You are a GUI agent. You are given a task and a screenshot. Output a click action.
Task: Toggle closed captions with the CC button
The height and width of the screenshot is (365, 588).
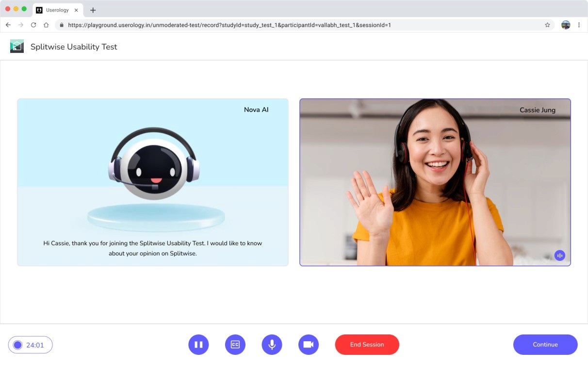[235, 345]
